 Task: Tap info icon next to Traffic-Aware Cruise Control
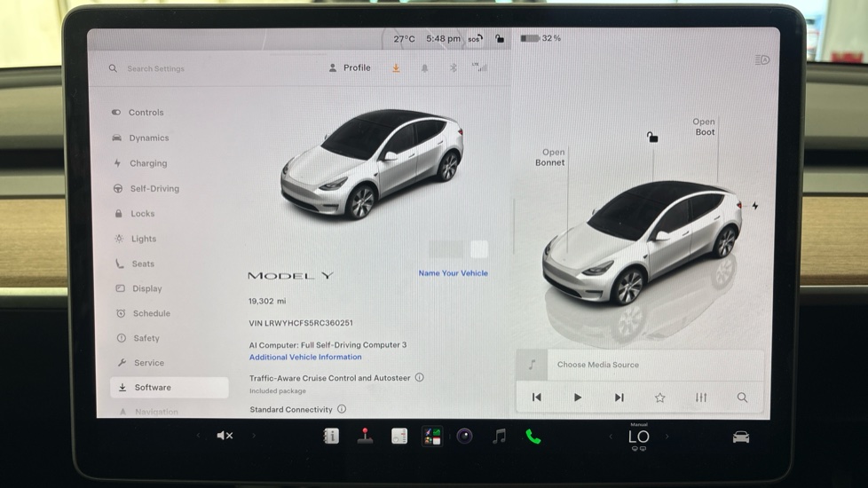point(420,377)
